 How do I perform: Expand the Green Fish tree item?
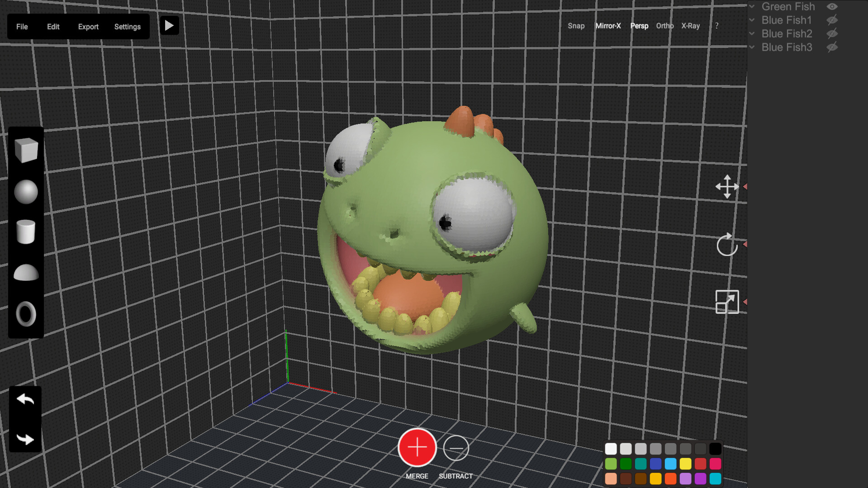click(x=752, y=6)
